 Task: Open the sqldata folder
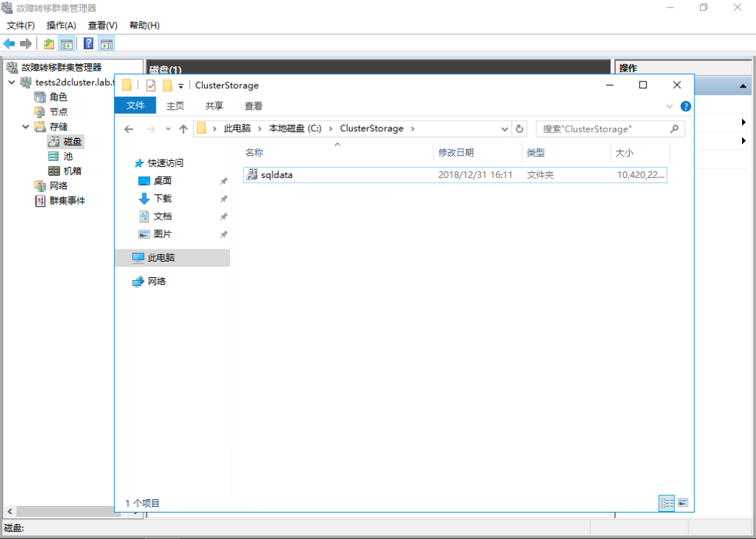tap(276, 175)
